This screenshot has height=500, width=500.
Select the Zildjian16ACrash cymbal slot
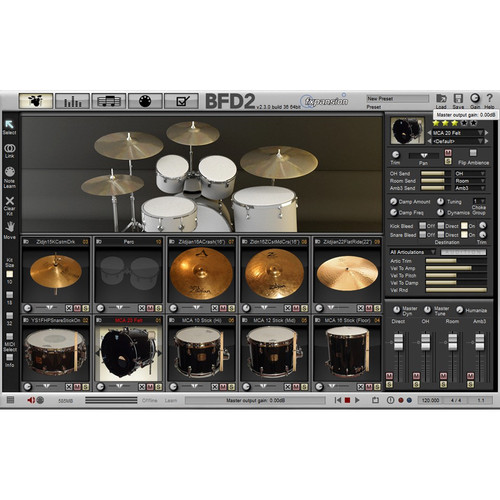click(x=201, y=275)
